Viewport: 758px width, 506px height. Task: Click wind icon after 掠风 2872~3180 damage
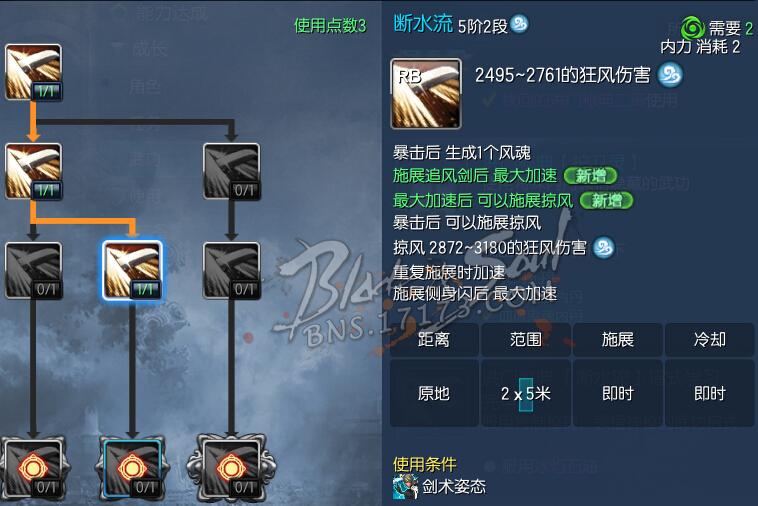(604, 247)
